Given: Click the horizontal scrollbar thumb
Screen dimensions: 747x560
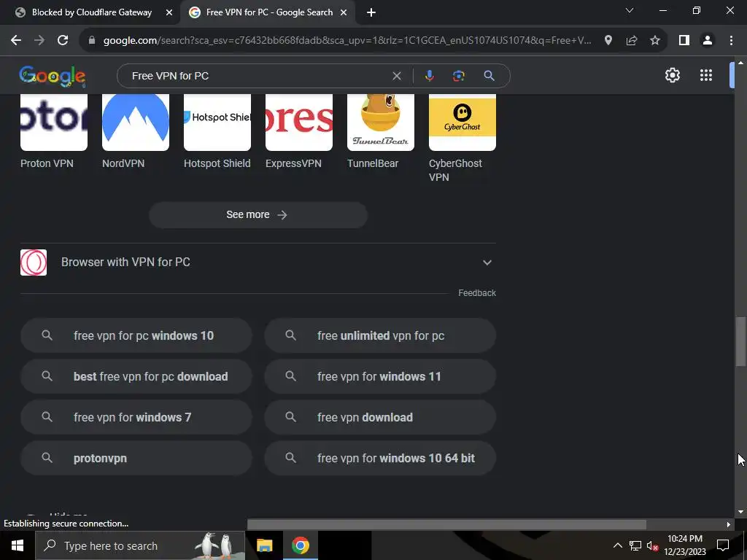Looking at the screenshot, I should [x=447, y=524].
